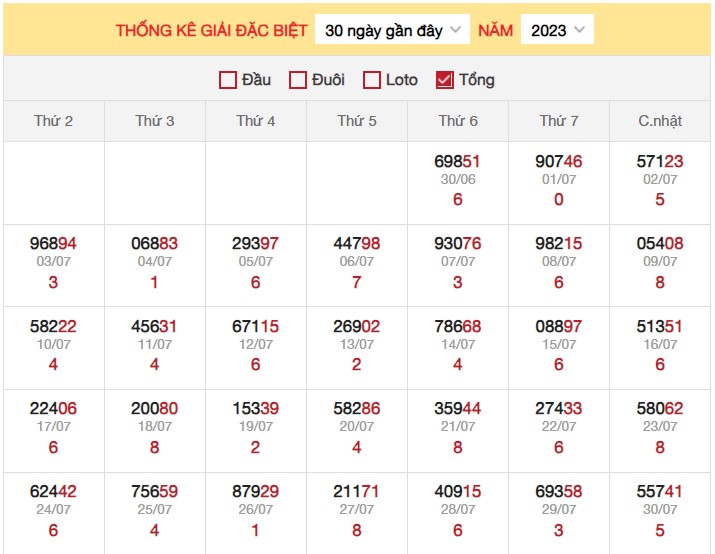Viewport: 715px width, 554px height.
Task: Uncheck the Tổng checkbox
Action: (445, 80)
